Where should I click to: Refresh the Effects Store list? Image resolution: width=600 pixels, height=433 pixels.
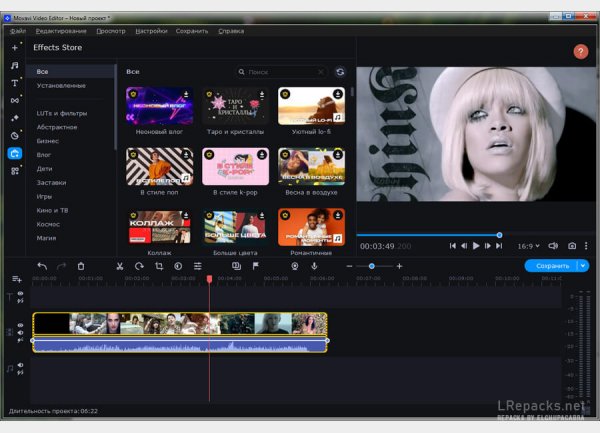[340, 72]
